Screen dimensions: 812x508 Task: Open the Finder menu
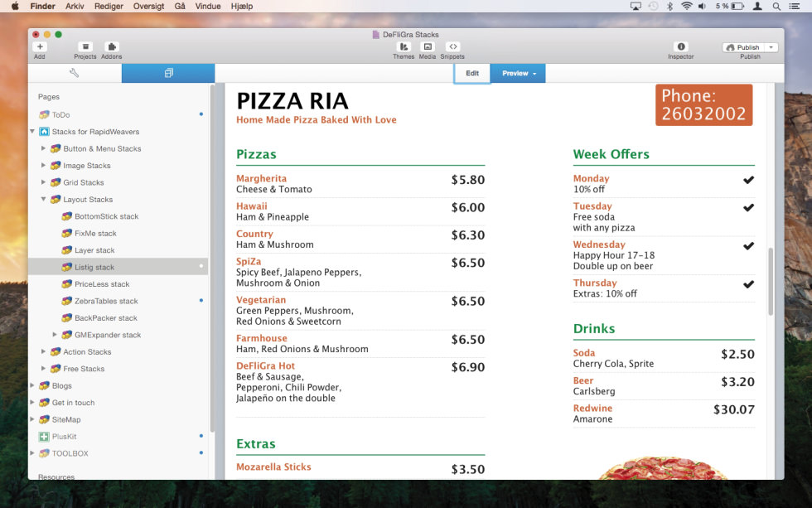[x=42, y=6]
